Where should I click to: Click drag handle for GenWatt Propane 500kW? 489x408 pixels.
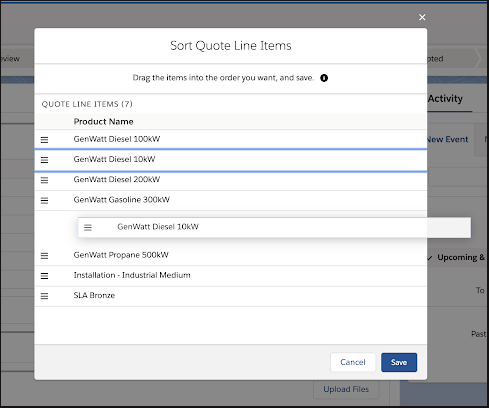pyautogui.click(x=44, y=256)
